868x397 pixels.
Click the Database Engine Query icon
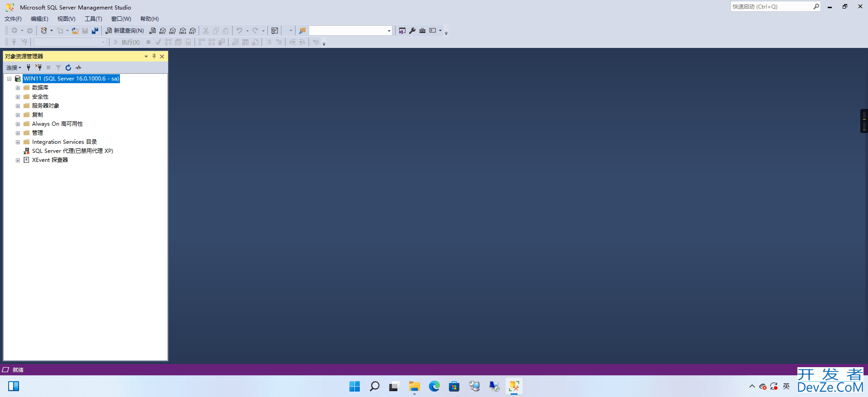(153, 31)
